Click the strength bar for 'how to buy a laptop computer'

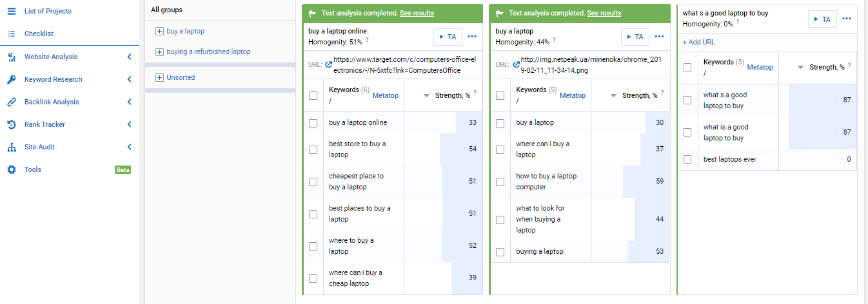[646, 182]
